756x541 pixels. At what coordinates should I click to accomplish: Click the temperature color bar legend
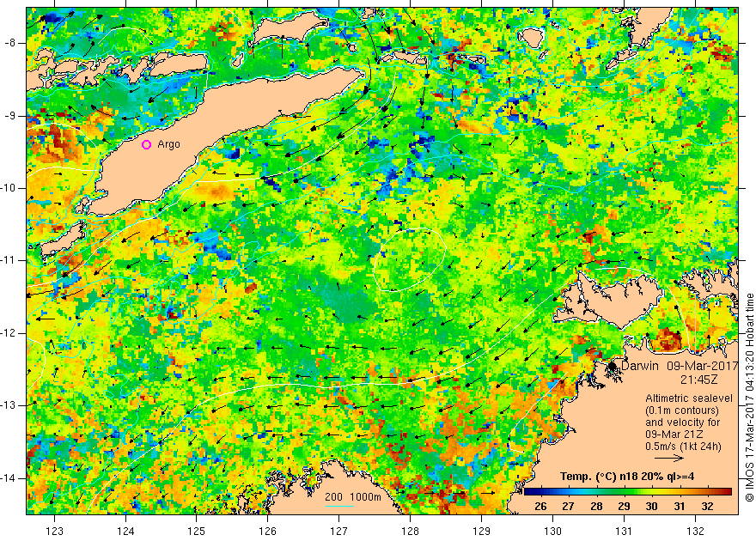628,491
